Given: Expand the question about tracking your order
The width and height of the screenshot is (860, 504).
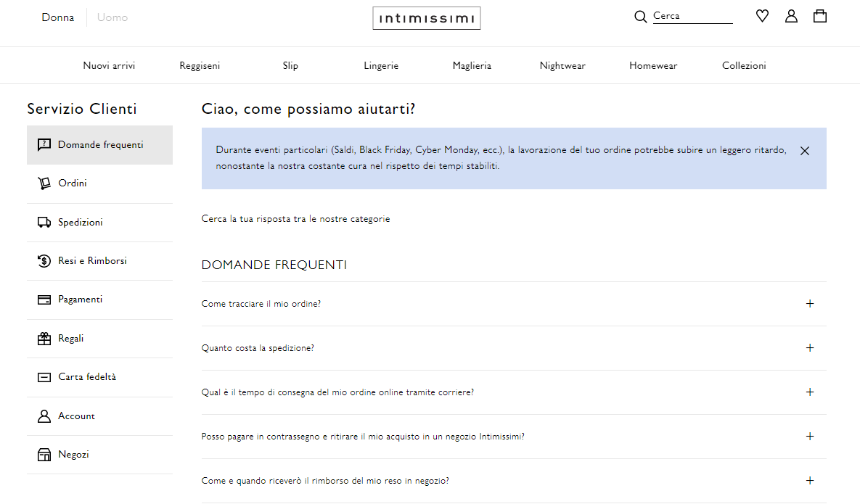Looking at the screenshot, I should [x=810, y=304].
